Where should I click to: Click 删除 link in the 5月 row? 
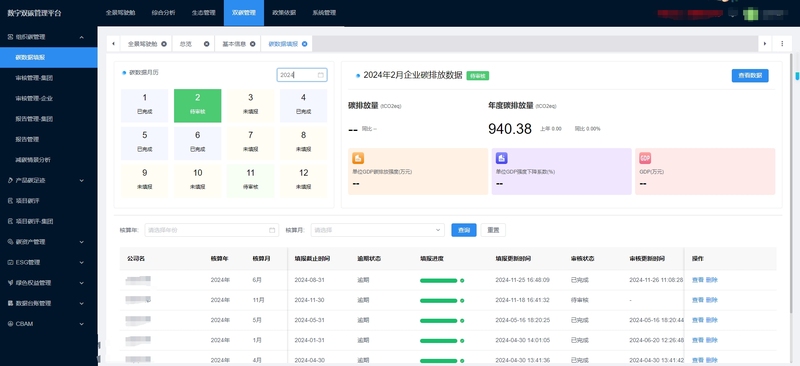[x=711, y=320]
